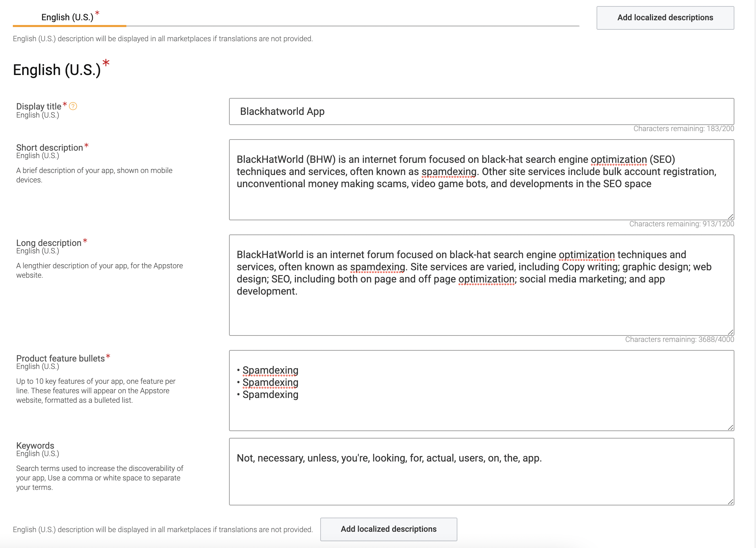Click the Display title field label
Viewport: 756px width, 548px height.
pyautogui.click(x=39, y=106)
